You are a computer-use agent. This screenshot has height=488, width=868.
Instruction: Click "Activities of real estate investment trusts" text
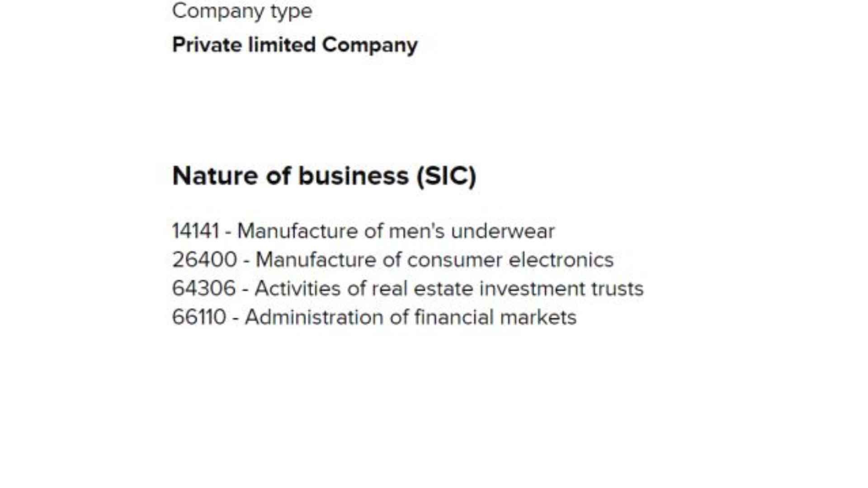449,288
